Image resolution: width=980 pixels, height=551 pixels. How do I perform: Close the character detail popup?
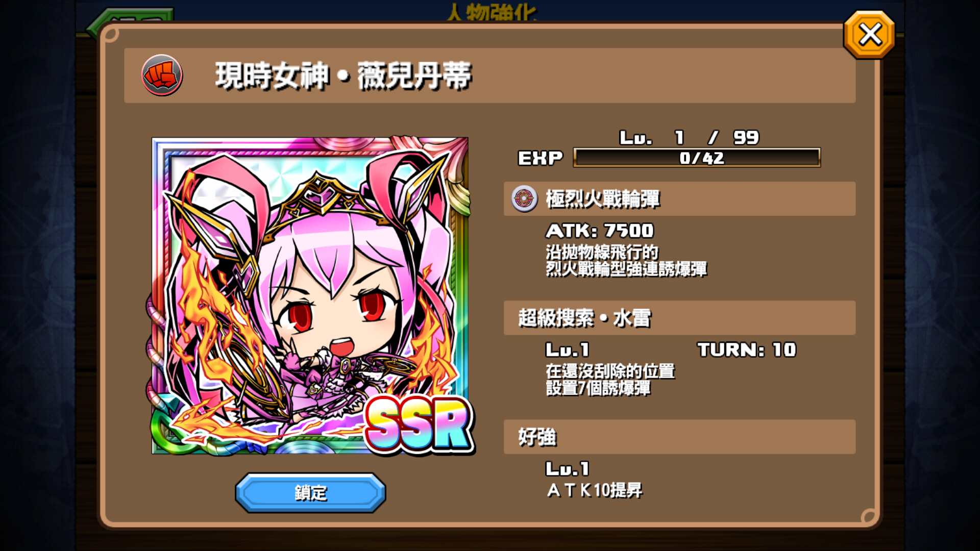869,35
